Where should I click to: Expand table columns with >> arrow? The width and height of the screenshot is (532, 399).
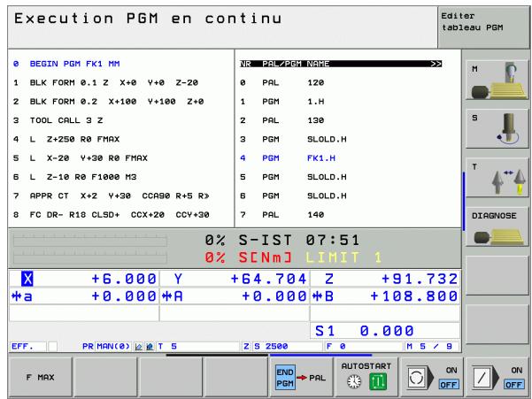tap(436, 64)
